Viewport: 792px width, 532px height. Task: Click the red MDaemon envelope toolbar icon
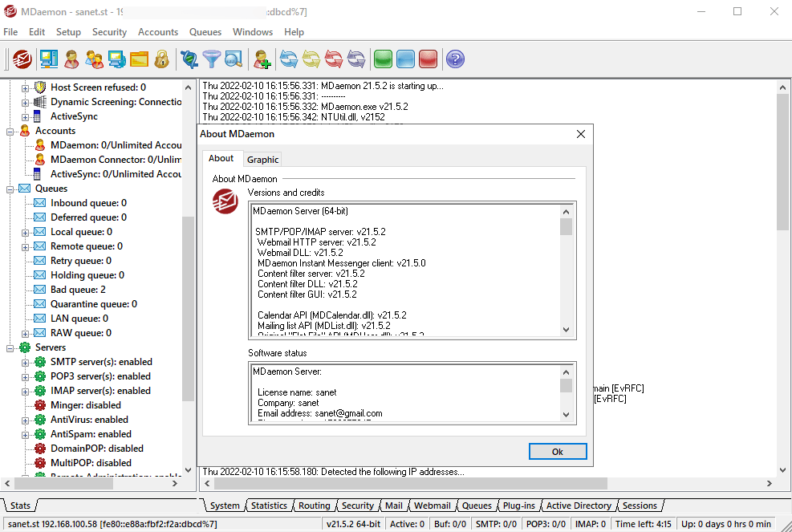tap(22, 59)
